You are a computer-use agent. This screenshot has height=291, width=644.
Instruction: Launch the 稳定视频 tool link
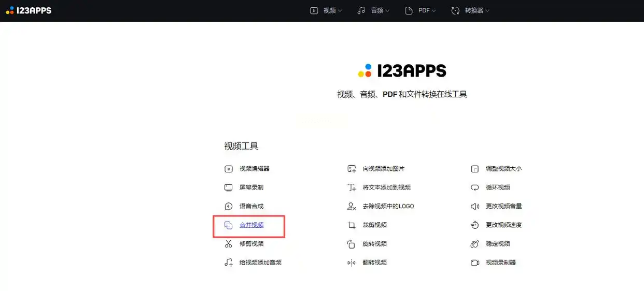498,244
